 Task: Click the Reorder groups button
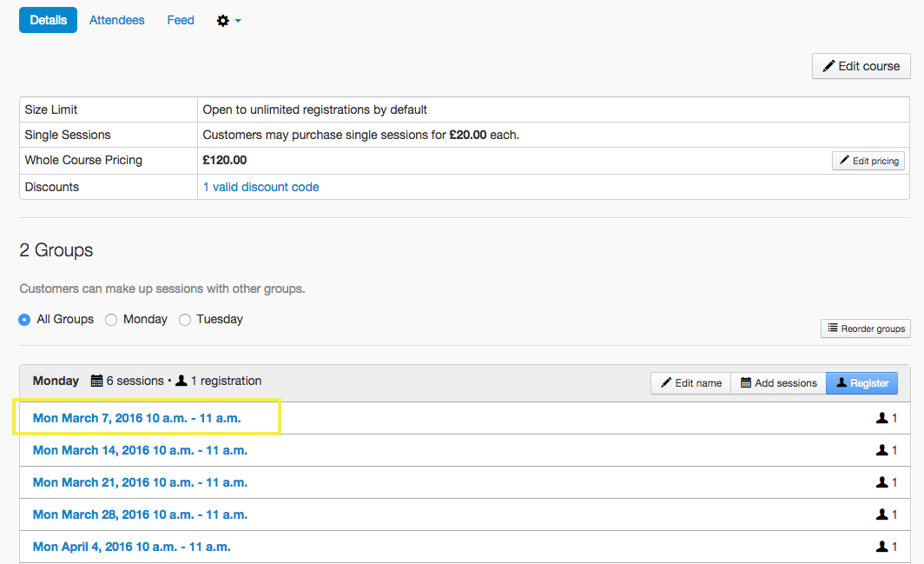(865, 328)
